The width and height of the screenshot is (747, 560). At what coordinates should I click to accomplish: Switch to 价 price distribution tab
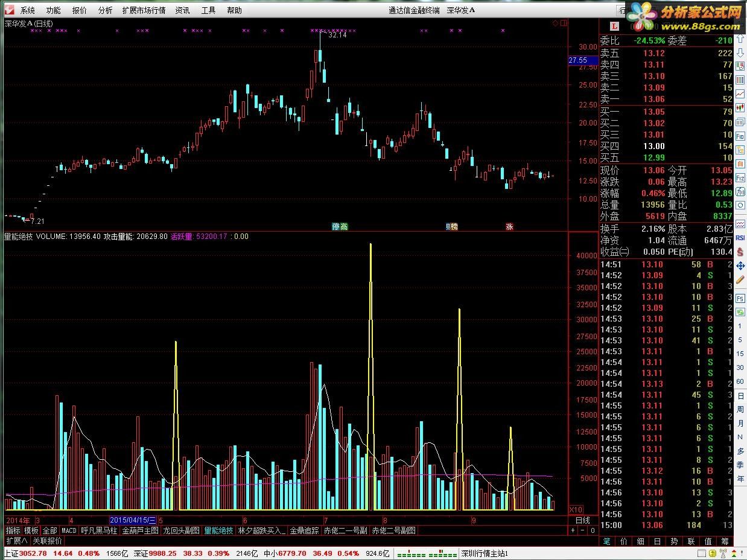(623, 541)
